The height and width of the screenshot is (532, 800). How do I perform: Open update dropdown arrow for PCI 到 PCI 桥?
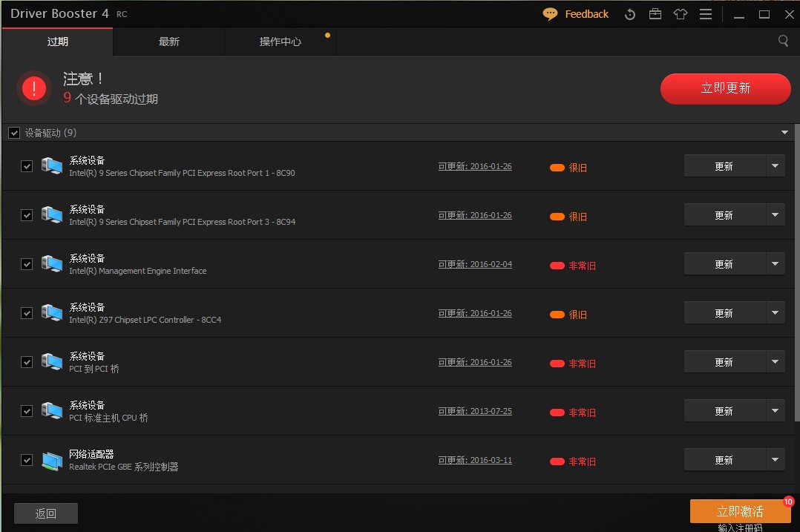(x=775, y=361)
